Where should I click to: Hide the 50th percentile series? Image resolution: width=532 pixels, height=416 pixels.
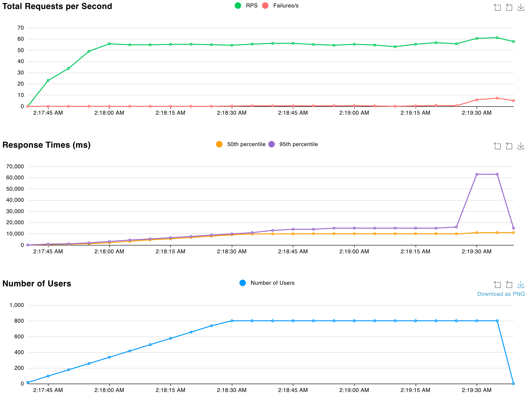[x=246, y=144]
